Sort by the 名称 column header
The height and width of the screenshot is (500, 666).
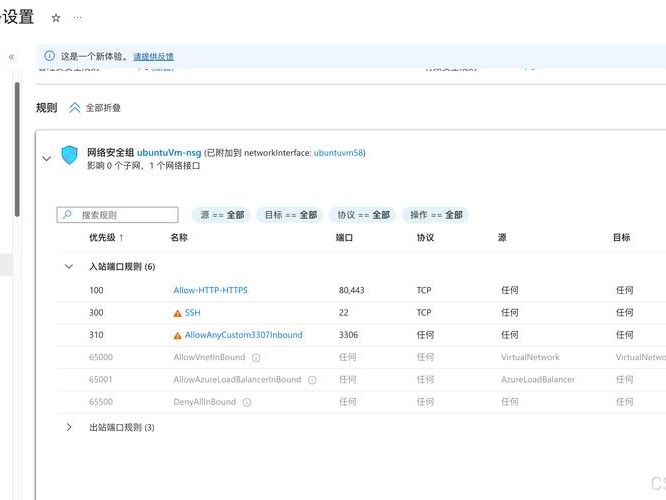[x=179, y=237]
